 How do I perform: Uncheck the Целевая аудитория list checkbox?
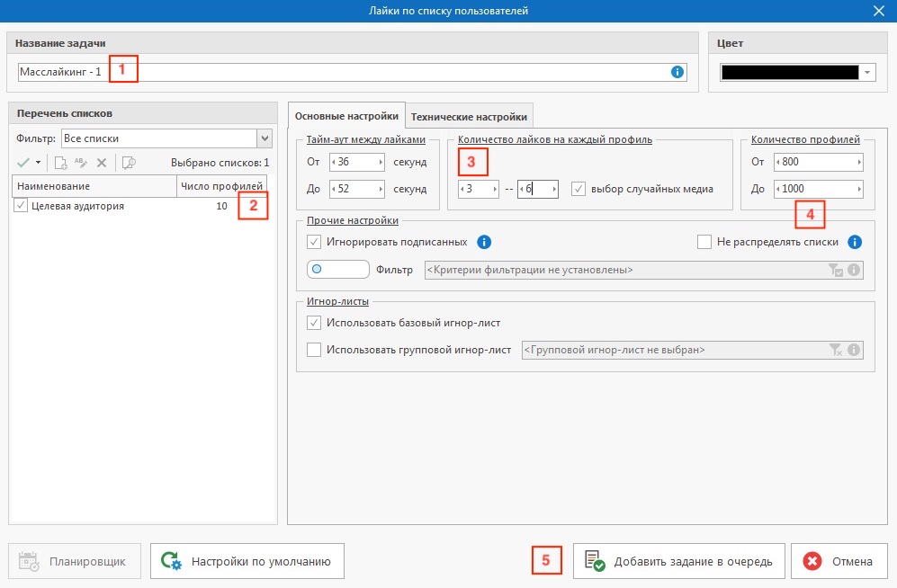click(21, 206)
